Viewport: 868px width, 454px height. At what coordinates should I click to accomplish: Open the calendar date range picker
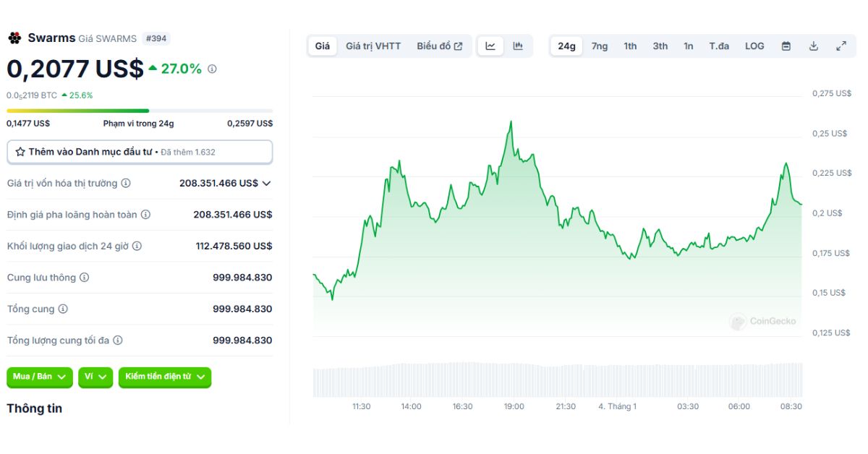pyautogui.click(x=786, y=46)
